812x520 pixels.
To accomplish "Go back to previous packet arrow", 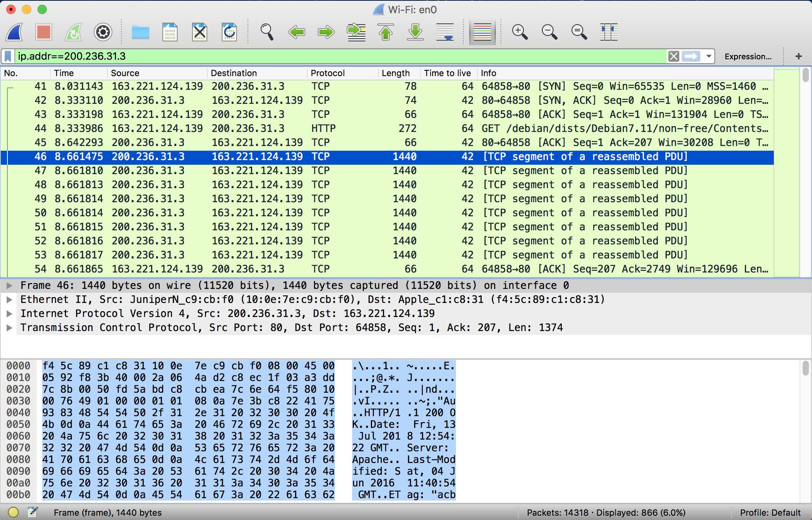I will click(x=297, y=32).
